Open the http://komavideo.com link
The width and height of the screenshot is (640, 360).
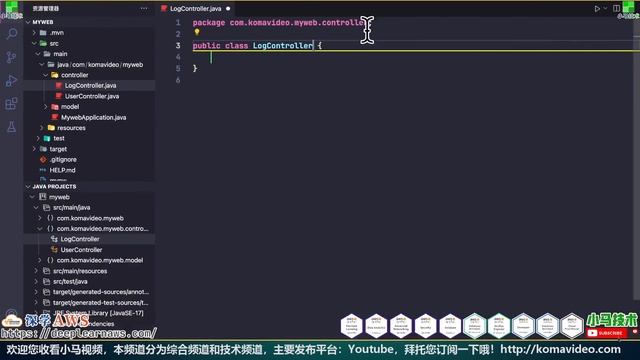click(560, 350)
